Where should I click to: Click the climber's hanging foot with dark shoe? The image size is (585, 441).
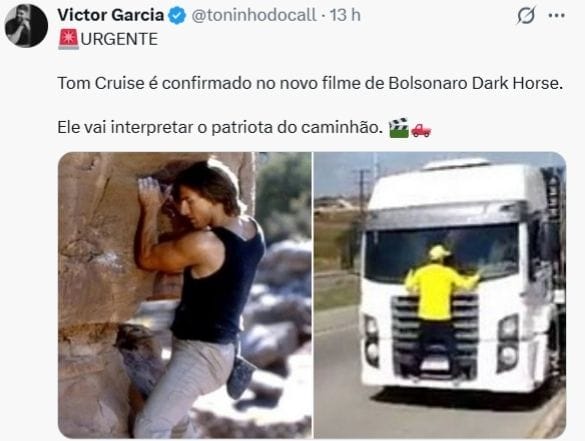point(240,377)
